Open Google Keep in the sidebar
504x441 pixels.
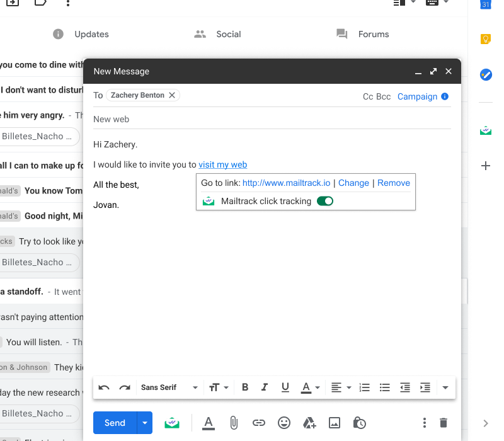coord(485,38)
